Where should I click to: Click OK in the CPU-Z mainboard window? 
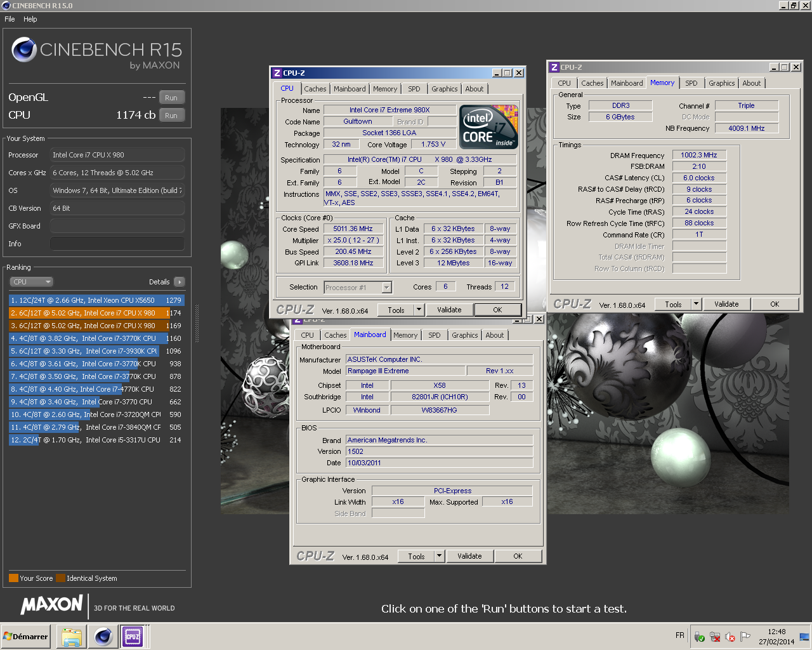coord(518,557)
